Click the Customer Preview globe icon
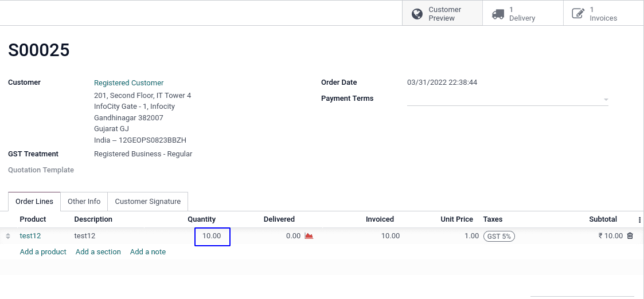 (417, 14)
